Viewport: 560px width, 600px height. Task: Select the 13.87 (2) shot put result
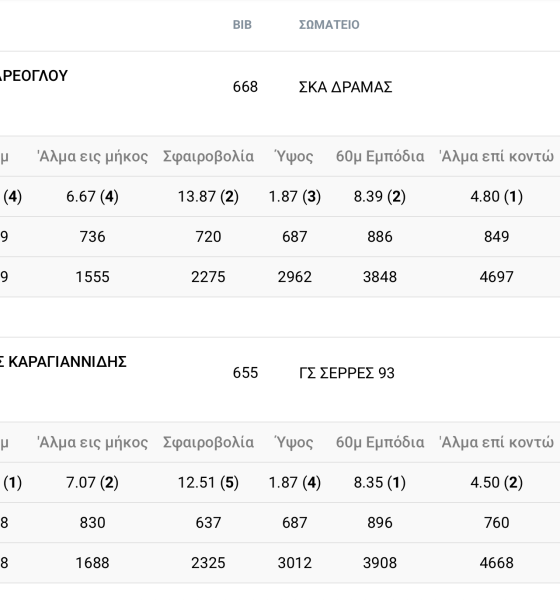coord(208,196)
